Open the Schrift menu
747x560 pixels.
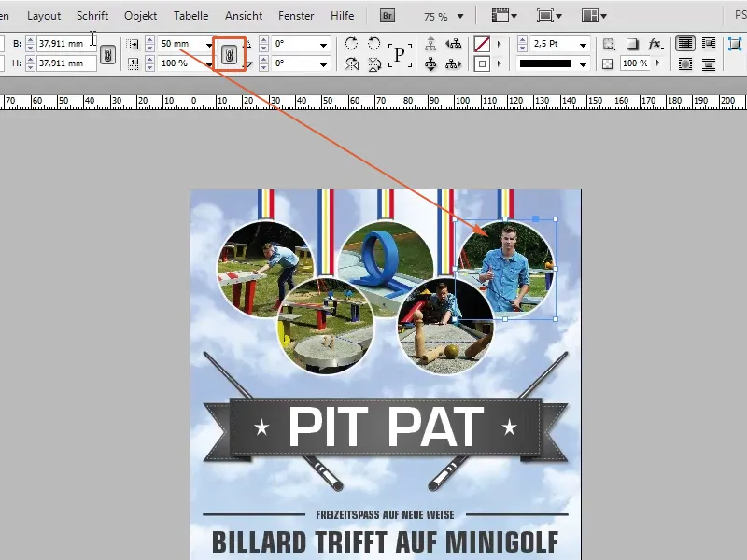(92, 16)
